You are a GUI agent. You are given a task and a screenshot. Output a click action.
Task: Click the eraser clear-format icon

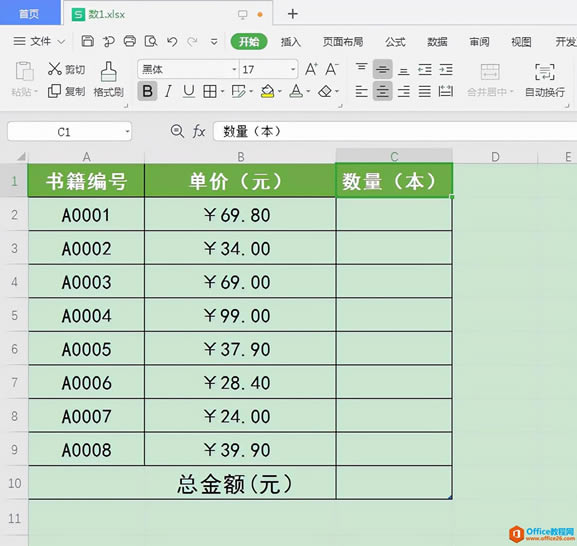coord(325,91)
